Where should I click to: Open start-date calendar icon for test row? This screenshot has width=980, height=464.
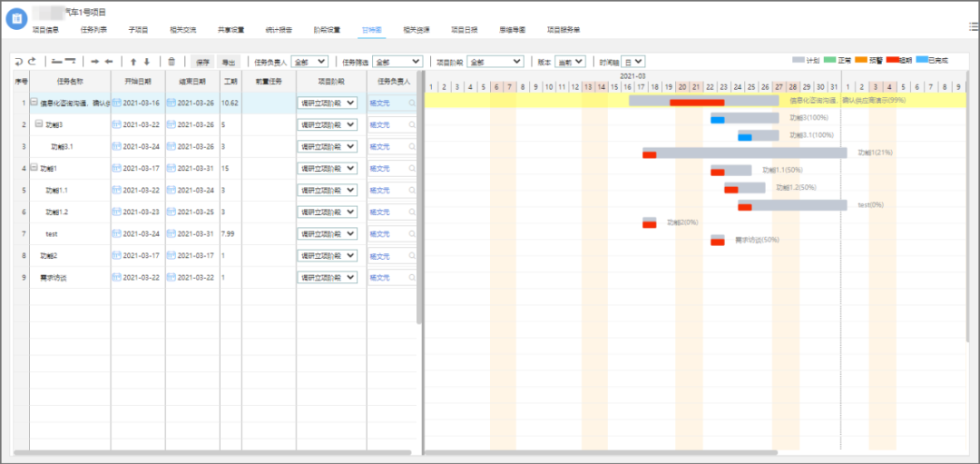pyautogui.click(x=117, y=234)
